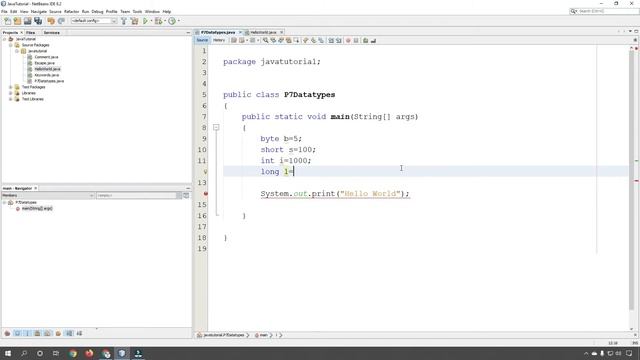
Task: Click the Uncomment icon at end of editor toolbar
Action: (x=373, y=40)
